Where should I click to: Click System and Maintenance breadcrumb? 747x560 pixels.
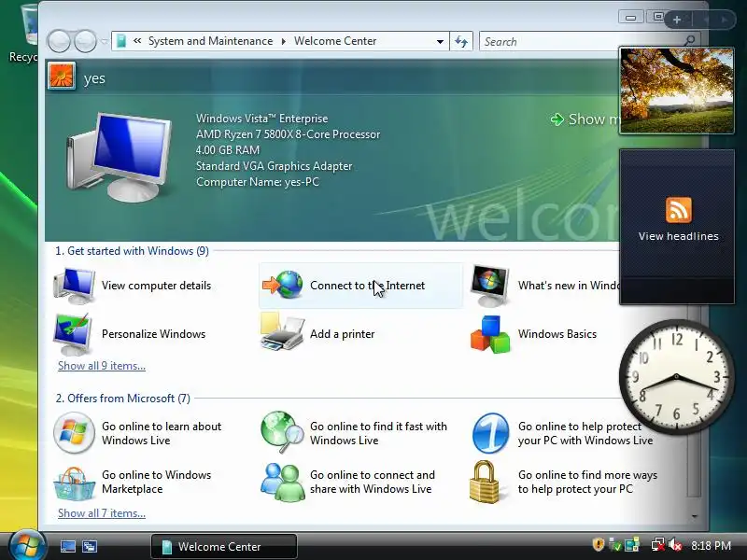click(211, 41)
